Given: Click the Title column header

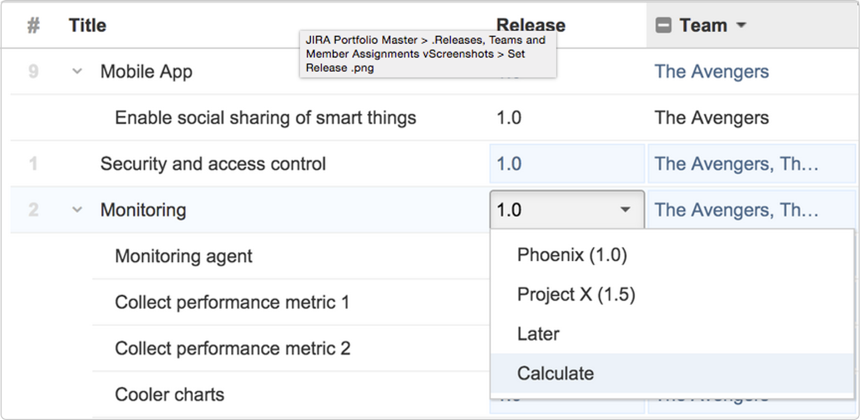Looking at the screenshot, I should pos(87,25).
